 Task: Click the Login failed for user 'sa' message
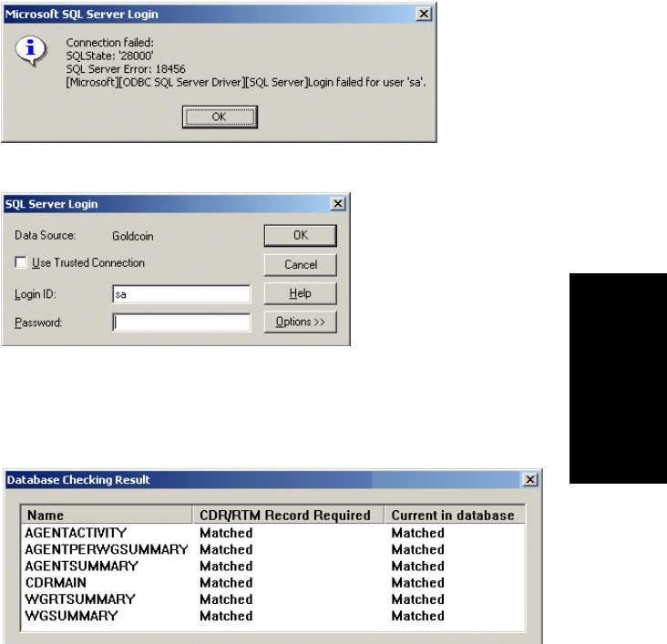click(366, 82)
